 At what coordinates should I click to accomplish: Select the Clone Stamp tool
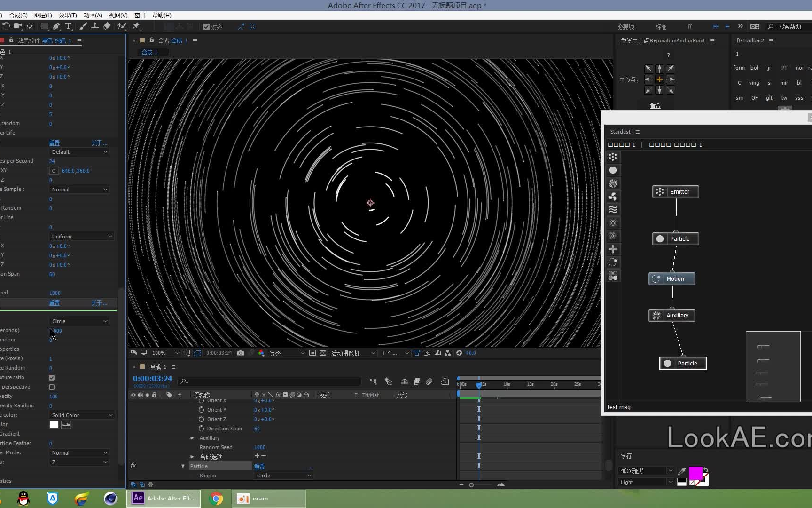pyautogui.click(x=95, y=26)
